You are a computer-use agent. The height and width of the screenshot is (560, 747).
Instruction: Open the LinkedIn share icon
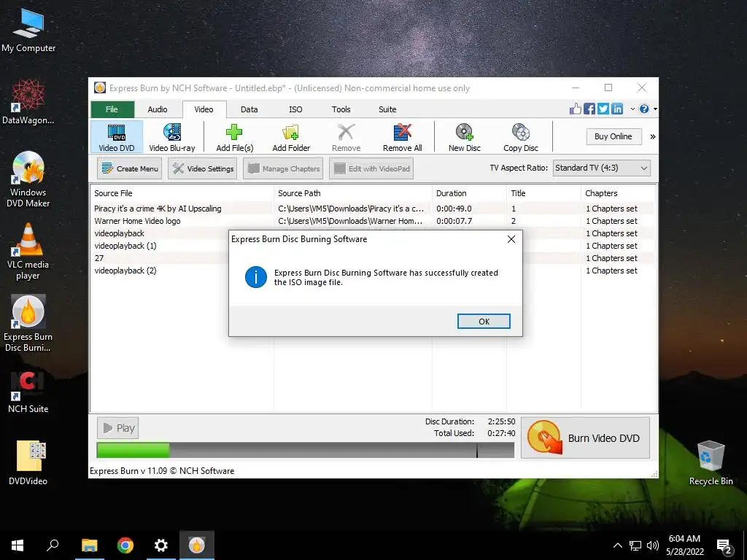point(617,109)
